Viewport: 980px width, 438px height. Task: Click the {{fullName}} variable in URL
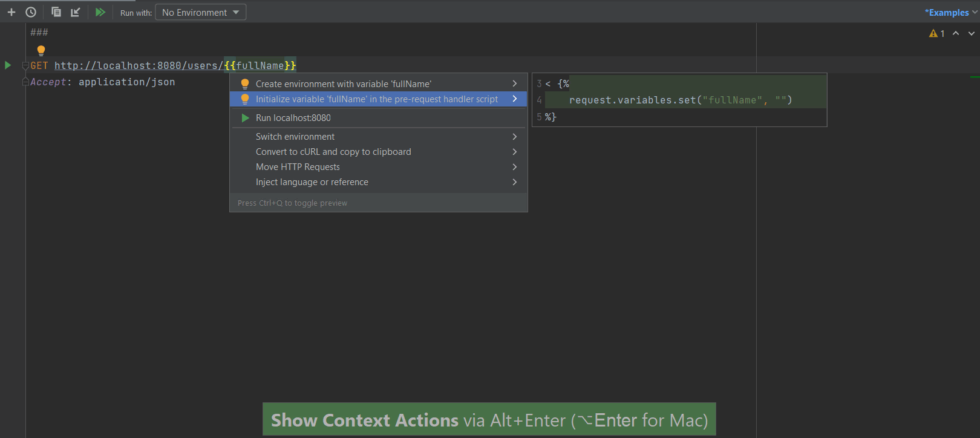pos(260,65)
